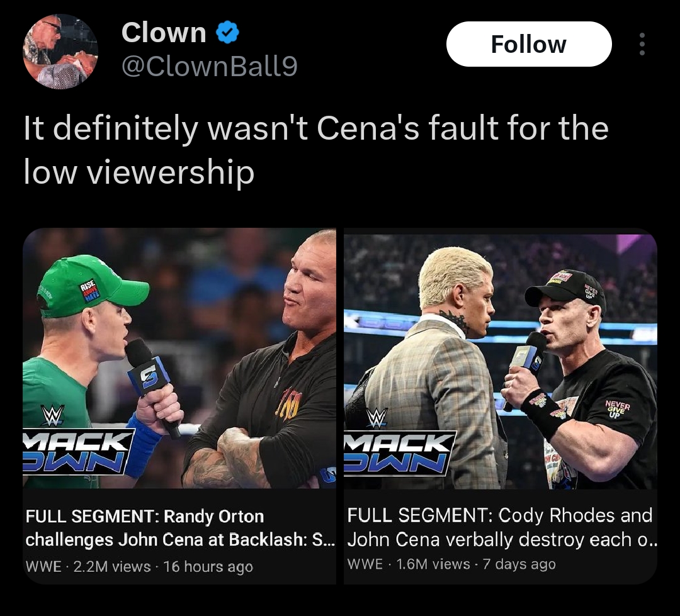This screenshot has height=616, width=680.
Task: Click the @ClownBall9 handle
Action: tap(208, 65)
